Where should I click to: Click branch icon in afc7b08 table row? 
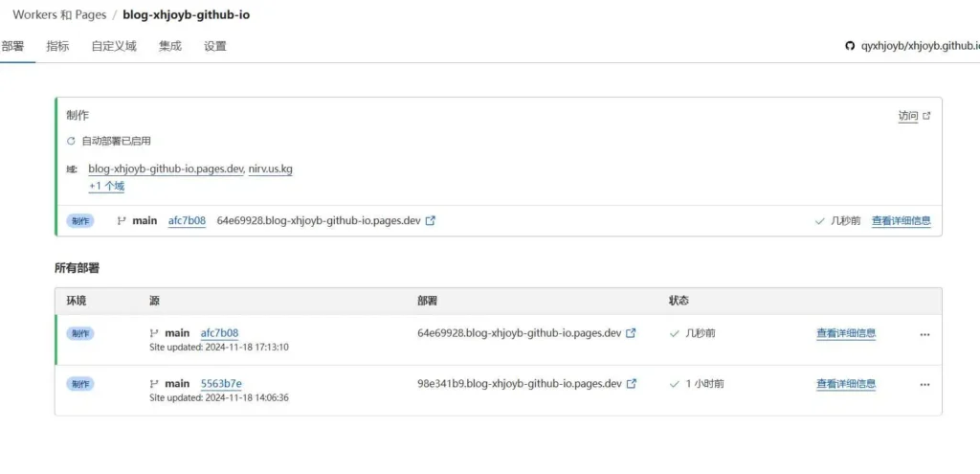tap(153, 333)
